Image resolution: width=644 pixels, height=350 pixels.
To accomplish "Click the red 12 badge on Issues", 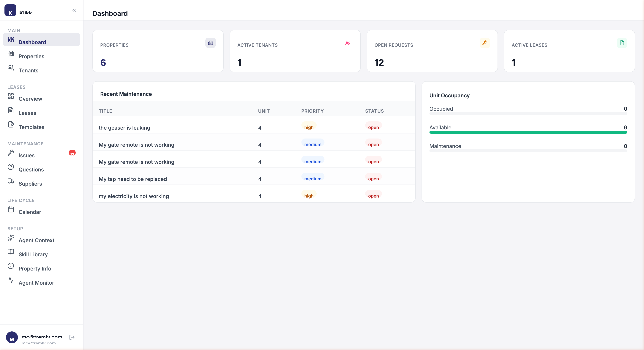I will [x=72, y=153].
